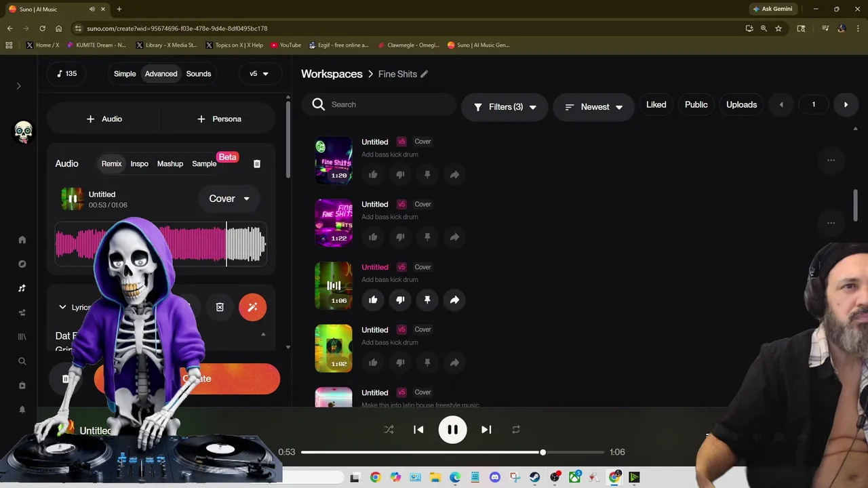Open Home from the Suno left sidebar
Screen dimensions: 868x488
pyautogui.click(x=22, y=239)
